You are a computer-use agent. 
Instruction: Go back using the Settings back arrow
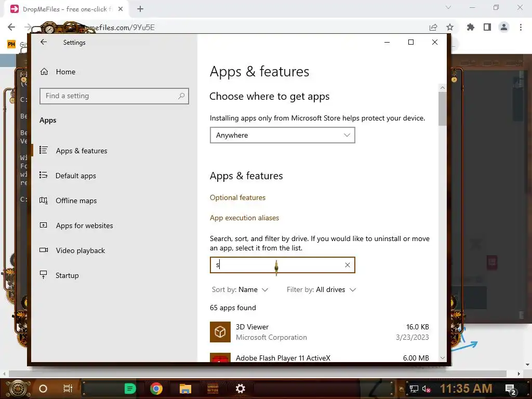coord(44,42)
